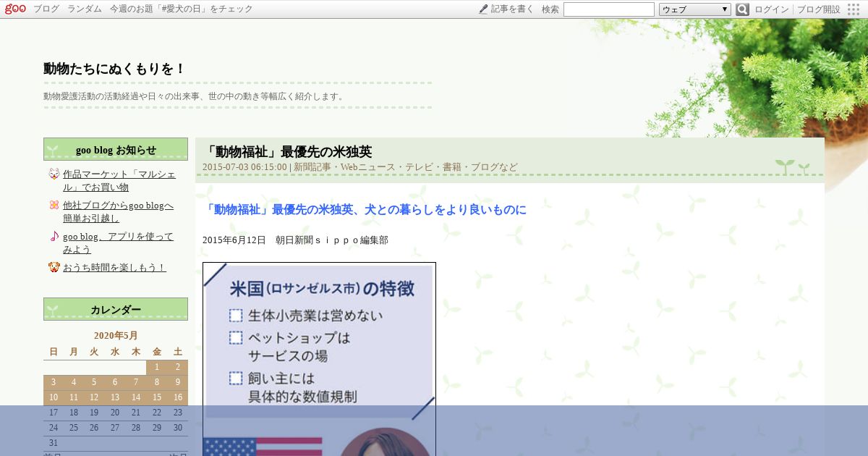This screenshot has width=868, height=456.
Task: Click the goo logo icon
Action: (x=15, y=9)
